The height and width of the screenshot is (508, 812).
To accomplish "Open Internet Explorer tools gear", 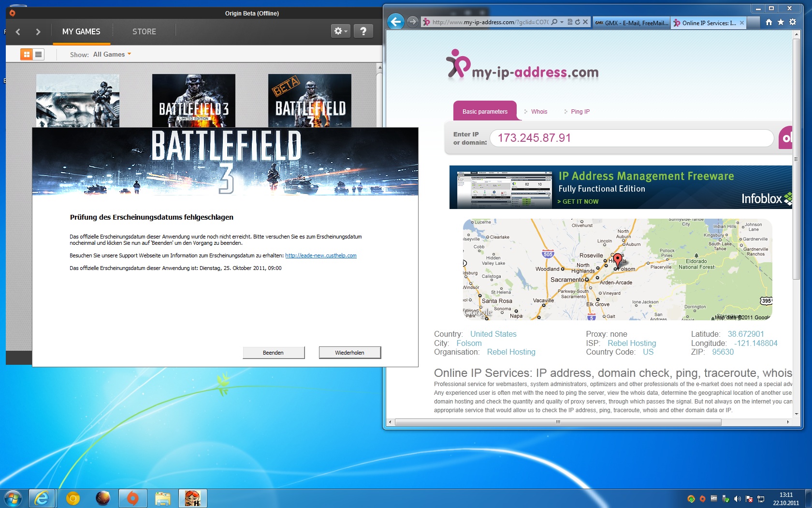I will coord(793,22).
